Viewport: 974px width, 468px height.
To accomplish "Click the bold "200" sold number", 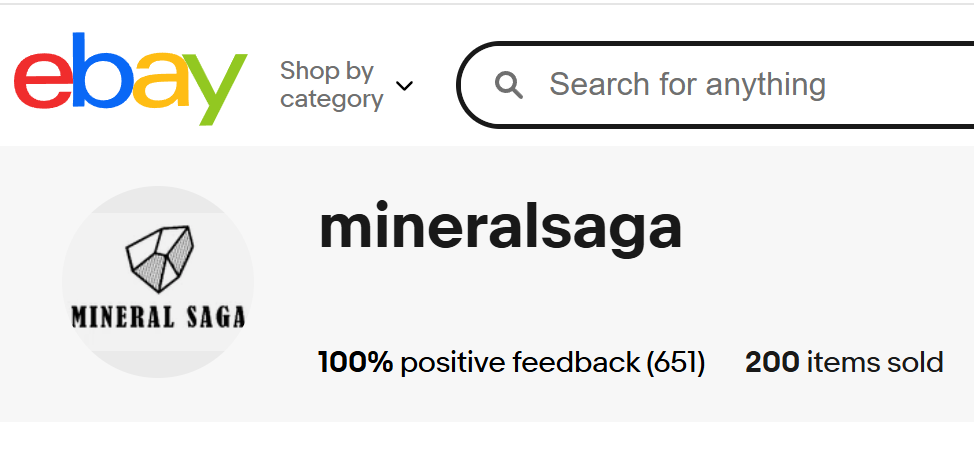I will 771,362.
